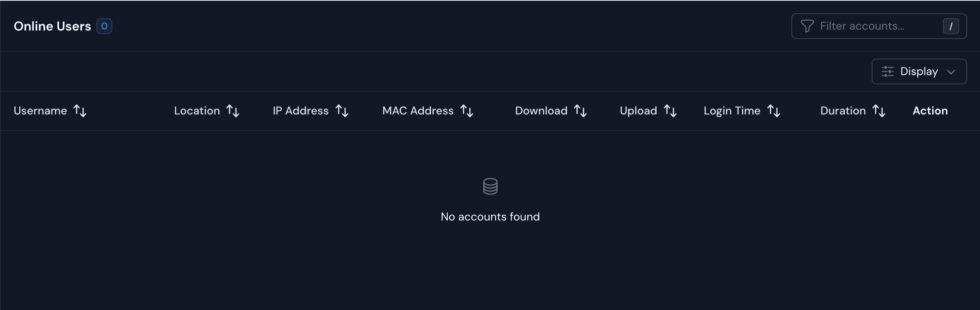Click the Download sort arrows icon
The image size is (980, 310).
(580, 111)
